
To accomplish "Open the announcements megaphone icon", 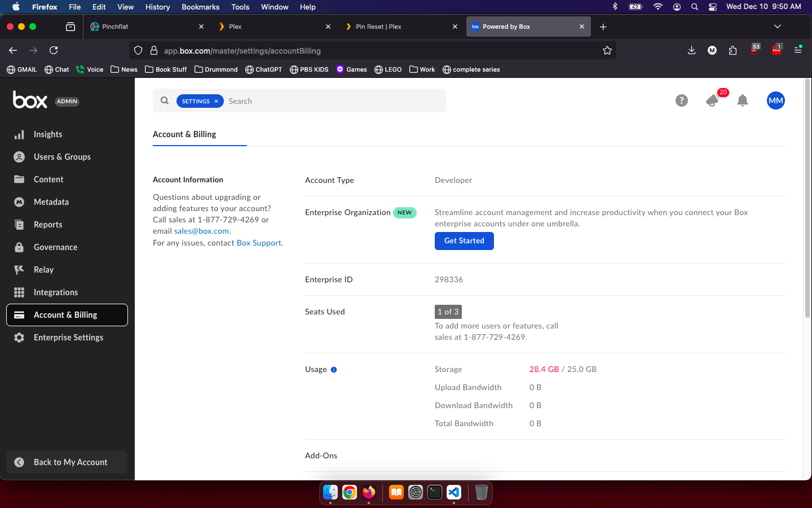I will pyautogui.click(x=712, y=101).
